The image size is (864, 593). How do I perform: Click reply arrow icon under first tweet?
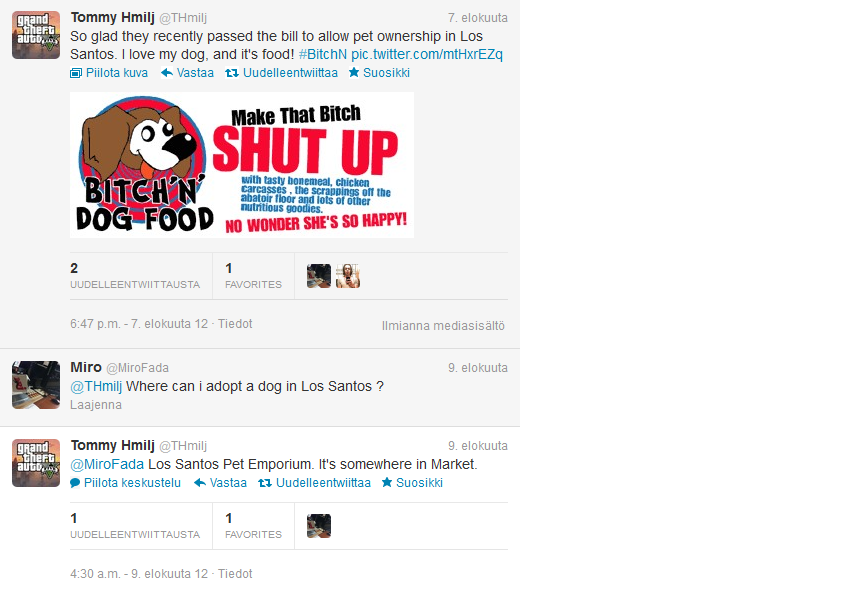[x=167, y=73]
